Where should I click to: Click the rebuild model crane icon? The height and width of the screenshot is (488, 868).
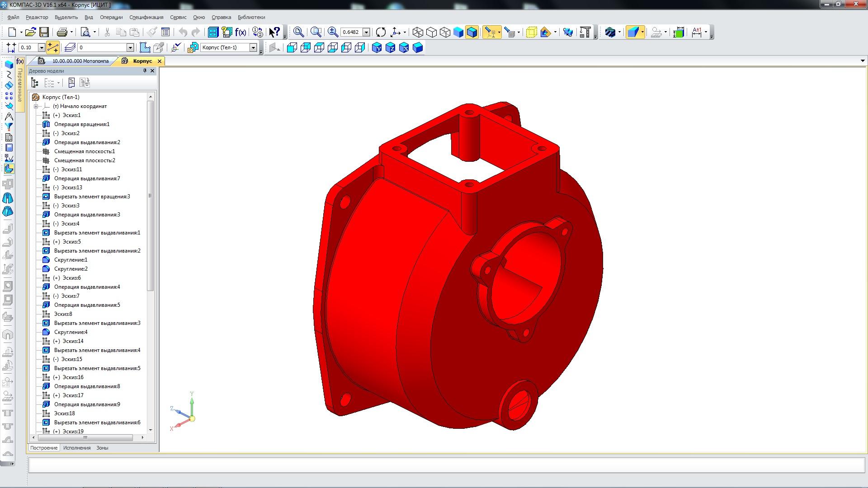click(x=585, y=32)
